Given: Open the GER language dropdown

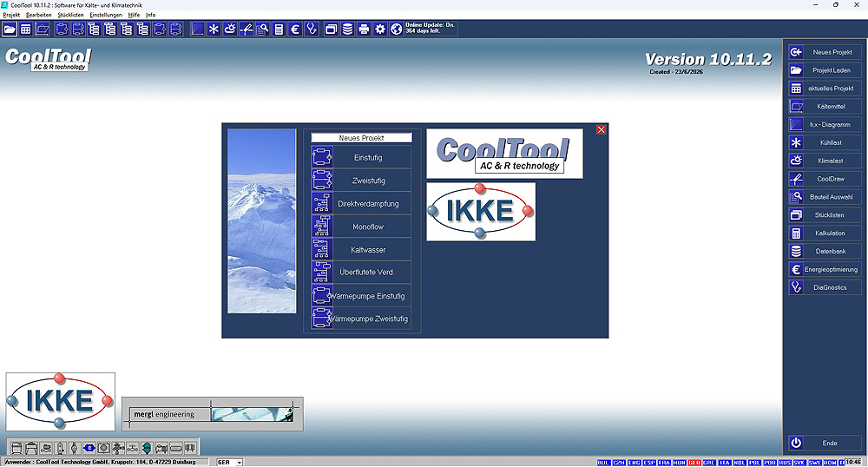Looking at the screenshot, I should (240, 463).
